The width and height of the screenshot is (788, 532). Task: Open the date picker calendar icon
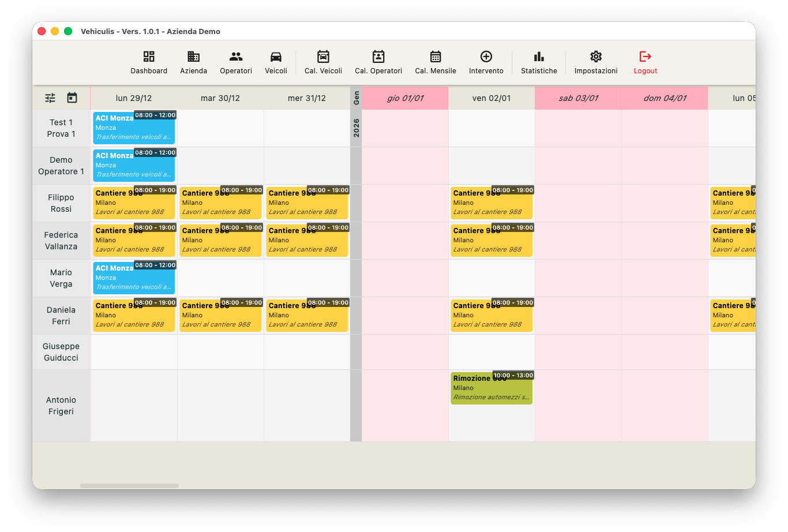point(72,98)
